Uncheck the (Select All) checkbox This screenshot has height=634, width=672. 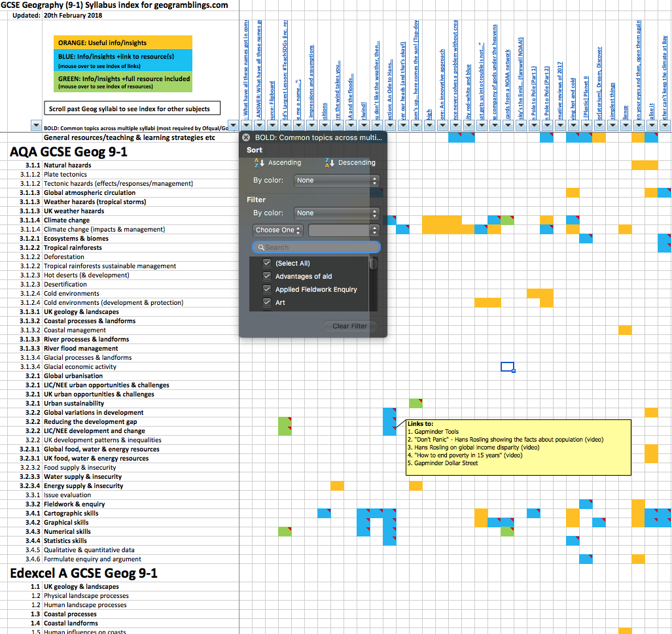pos(267,263)
